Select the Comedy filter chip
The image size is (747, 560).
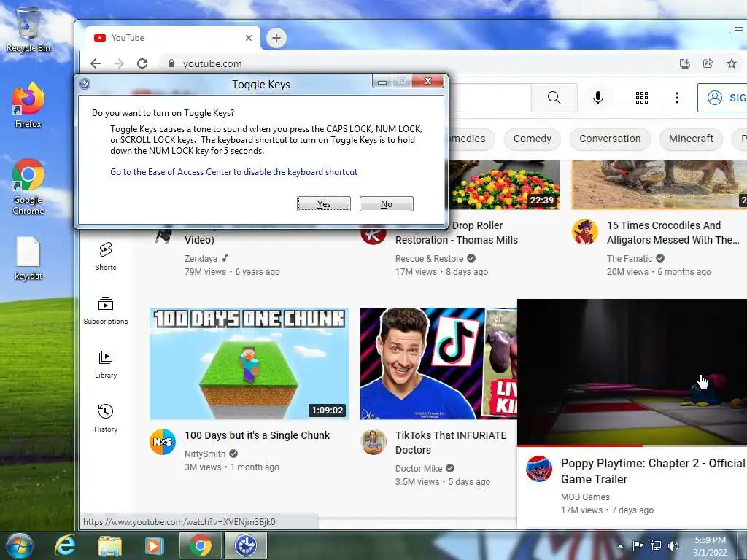point(532,139)
